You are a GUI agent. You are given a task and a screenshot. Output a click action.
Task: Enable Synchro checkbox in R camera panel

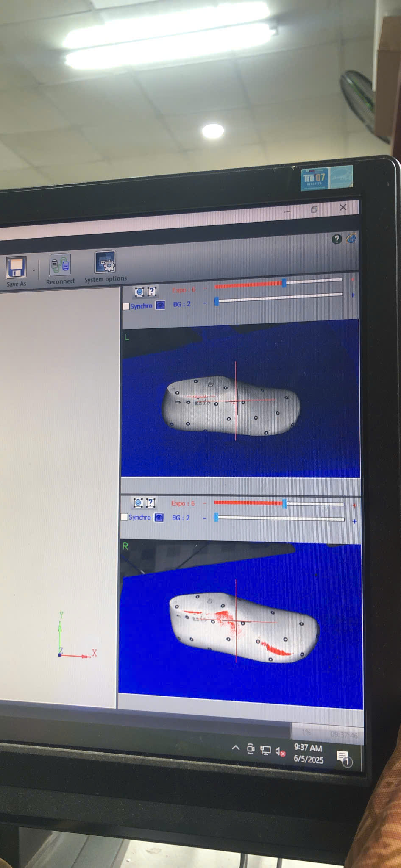(124, 517)
